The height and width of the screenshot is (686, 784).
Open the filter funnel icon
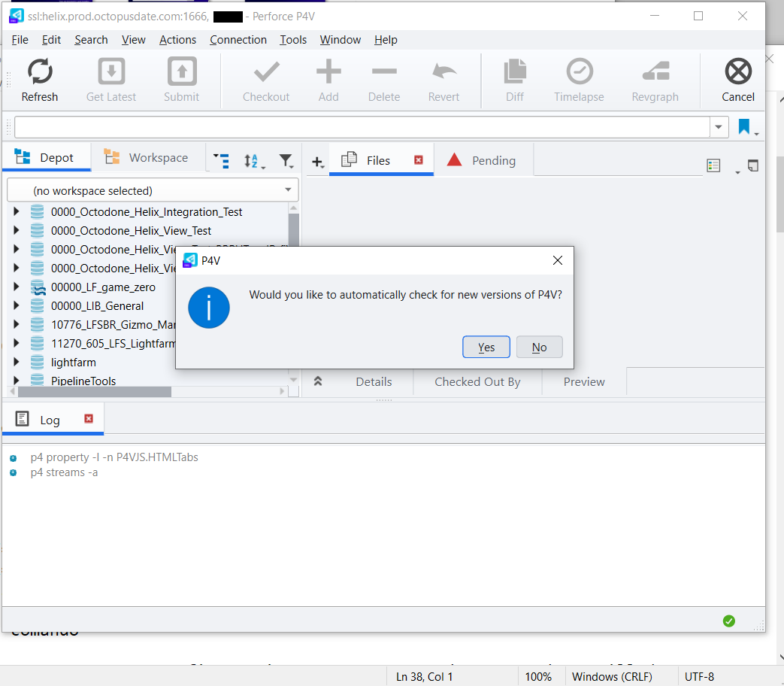286,161
